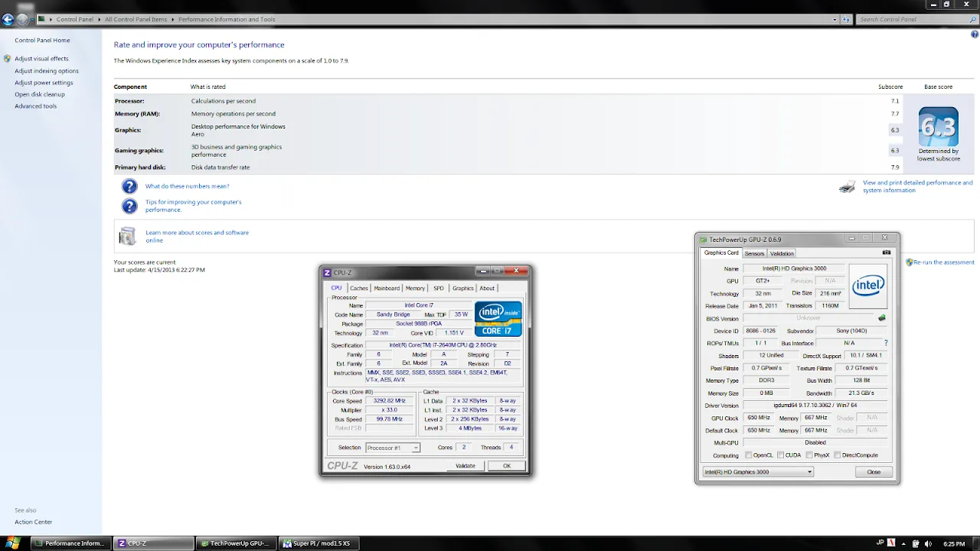Viewport: 980px width, 551px height.
Task: Toggle the PhysX checkbox
Action: point(809,455)
